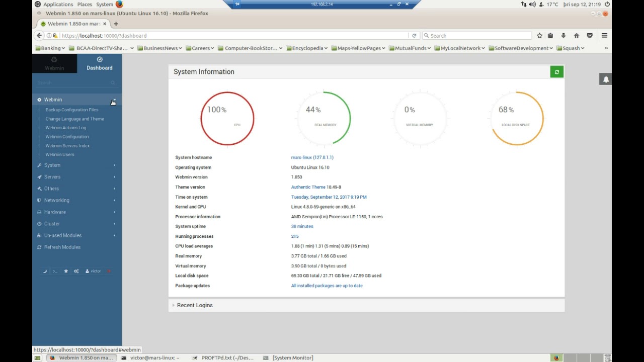Open the Real Memory gauge
The image size is (644, 362).
[x=324, y=119]
